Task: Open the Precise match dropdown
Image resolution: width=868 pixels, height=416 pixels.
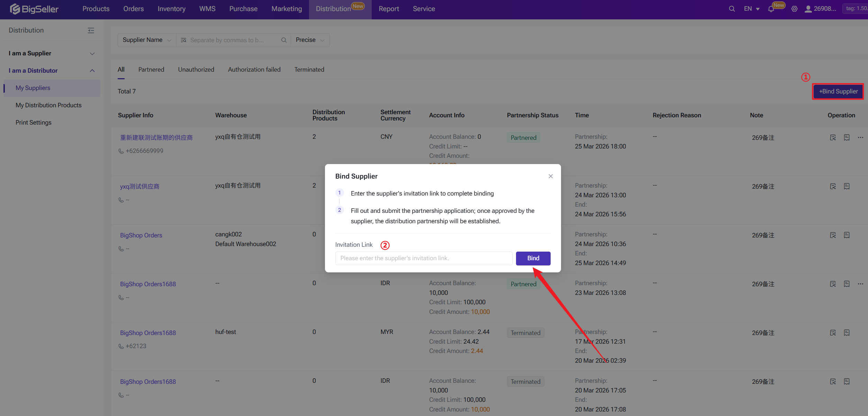Action: 310,40
